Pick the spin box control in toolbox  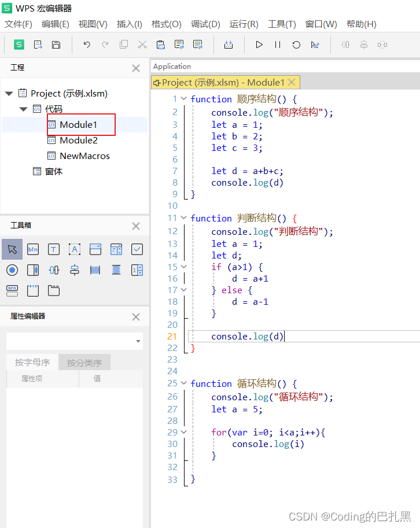[x=137, y=270]
